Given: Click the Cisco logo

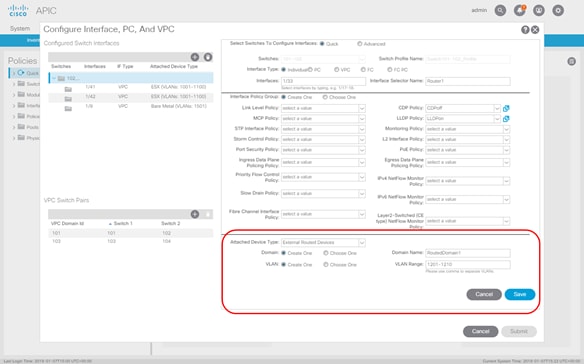Looking at the screenshot, I should [x=18, y=10].
